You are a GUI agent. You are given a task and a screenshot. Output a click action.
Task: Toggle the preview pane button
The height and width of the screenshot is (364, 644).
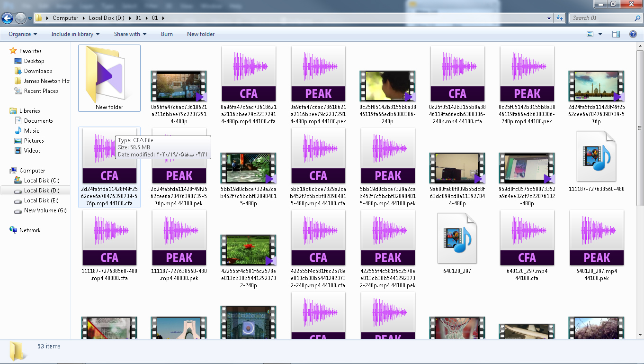tap(616, 34)
